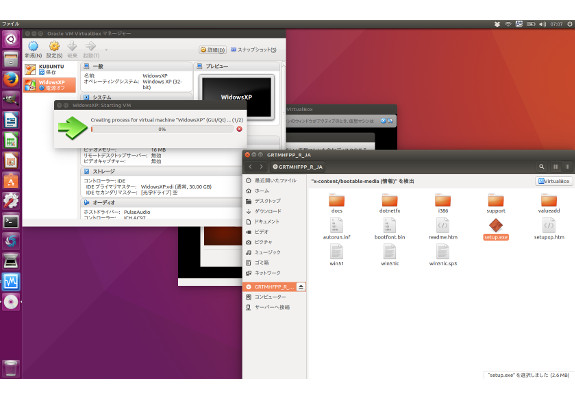The image size is (575, 400).
Task: Select the GRTMHFPP_R... disc entry in sidebar
Action: pos(270,287)
